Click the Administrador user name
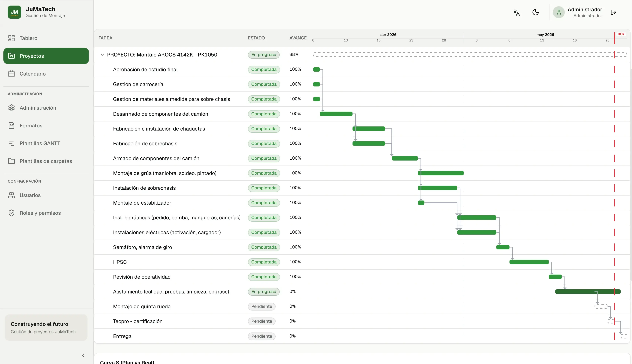The width and height of the screenshot is (632, 364). [585, 9]
